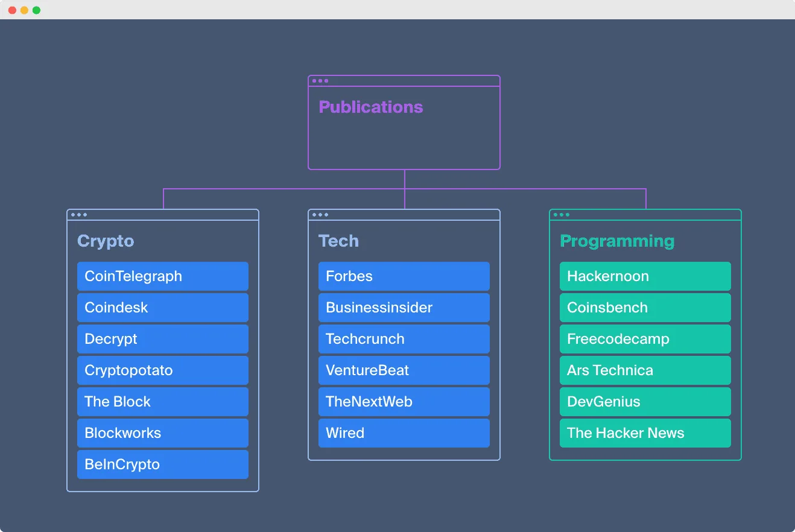
Task: Open the Programming category title
Action: pyautogui.click(x=617, y=241)
